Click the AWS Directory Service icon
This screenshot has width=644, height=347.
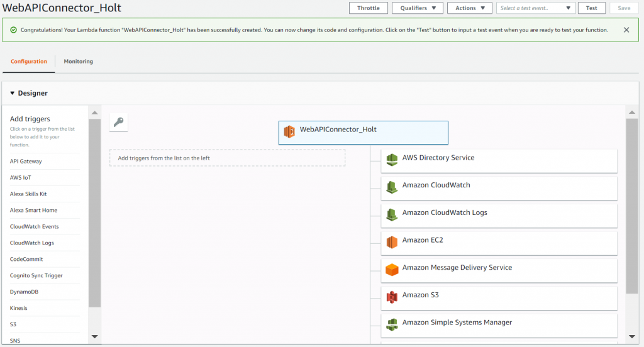click(x=392, y=159)
